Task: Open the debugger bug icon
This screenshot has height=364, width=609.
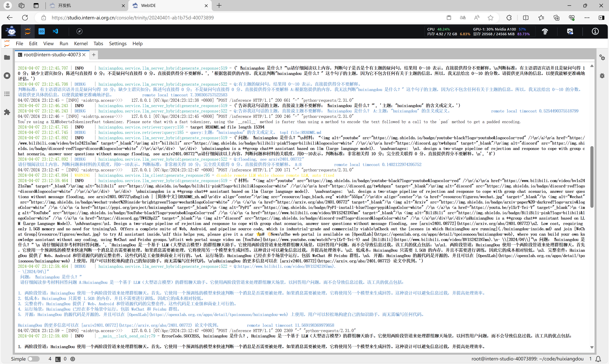Action: (x=602, y=76)
